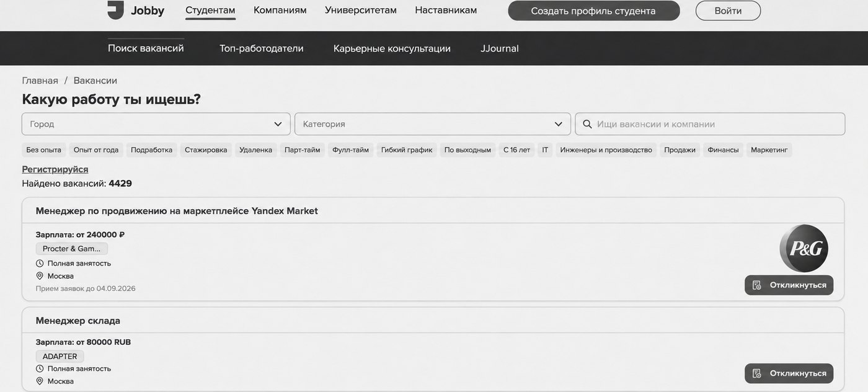Select Инженеры и производство filter chip

[x=606, y=150]
